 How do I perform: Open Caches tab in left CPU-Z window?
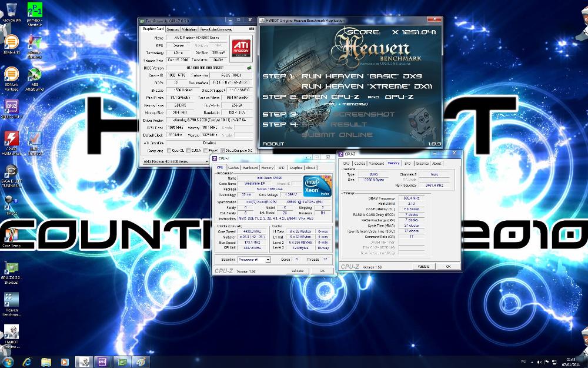(233, 167)
